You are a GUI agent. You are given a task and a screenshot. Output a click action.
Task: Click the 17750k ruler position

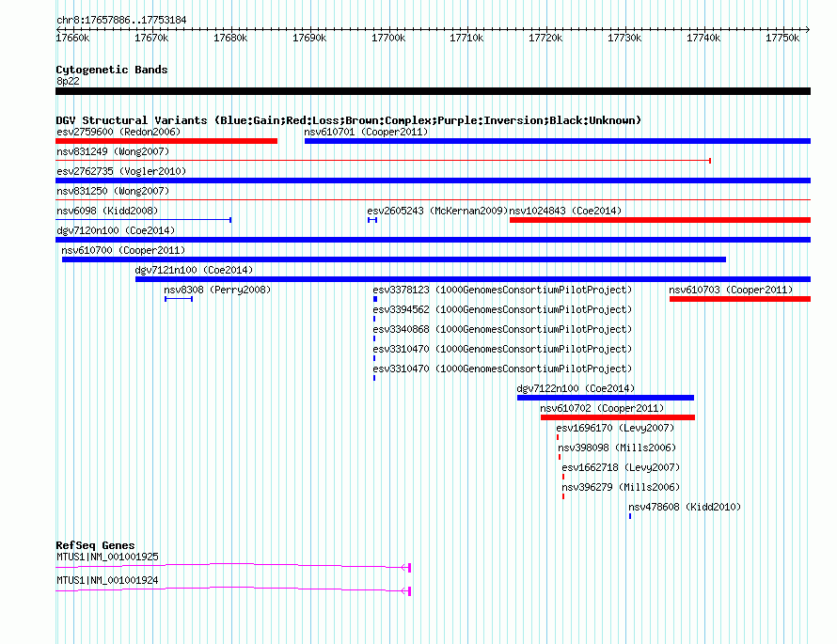point(782,38)
